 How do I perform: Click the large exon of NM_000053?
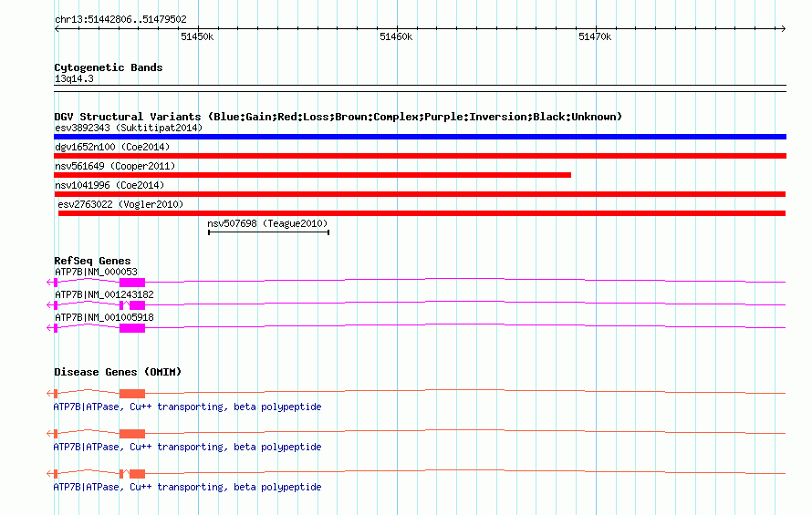coord(132,282)
